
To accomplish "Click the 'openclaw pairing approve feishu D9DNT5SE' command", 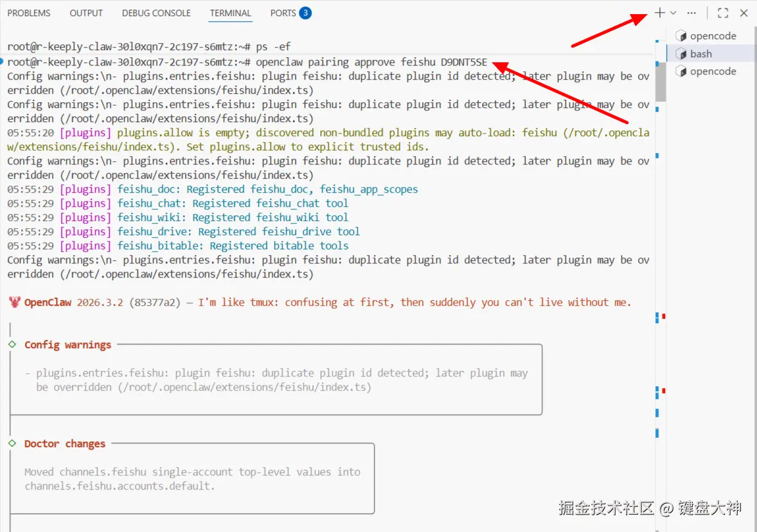I will tap(371, 62).
